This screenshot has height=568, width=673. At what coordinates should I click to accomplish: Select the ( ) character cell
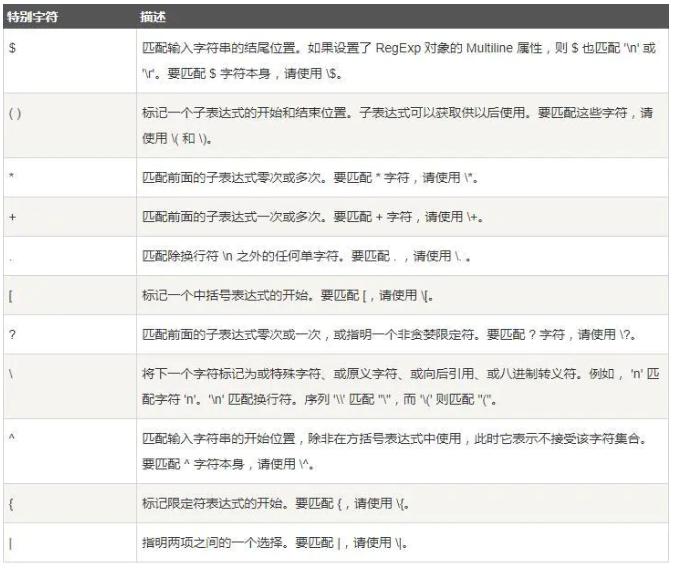(x=14, y=113)
